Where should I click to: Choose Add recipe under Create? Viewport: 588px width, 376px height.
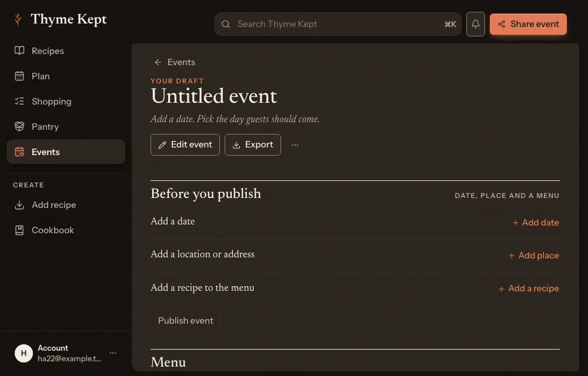coord(66,205)
